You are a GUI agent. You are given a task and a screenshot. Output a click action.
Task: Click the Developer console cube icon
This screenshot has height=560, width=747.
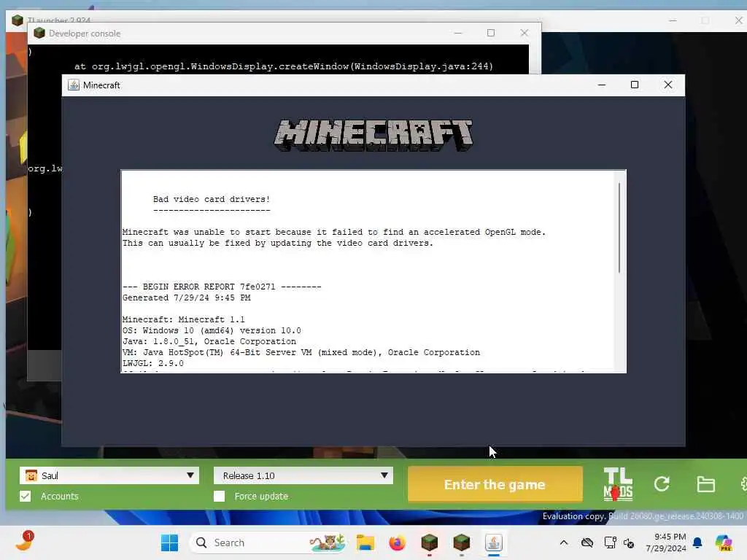(x=39, y=34)
